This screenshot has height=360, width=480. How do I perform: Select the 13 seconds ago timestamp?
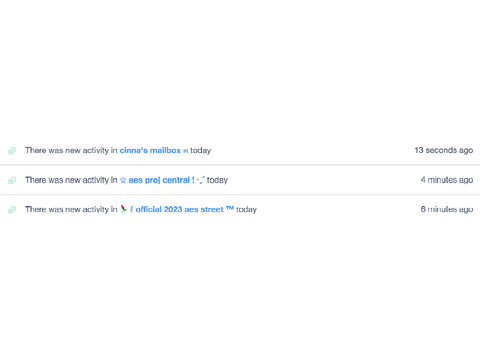pos(444,150)
